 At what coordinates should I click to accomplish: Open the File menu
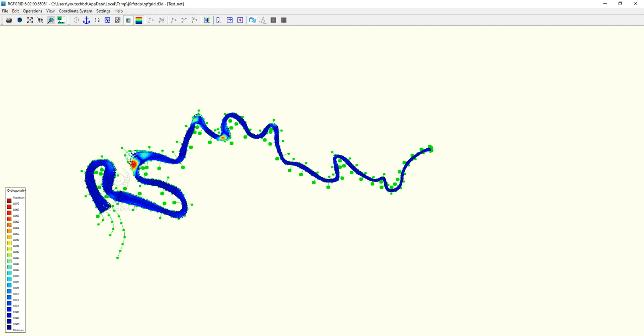tap(5, 11)
